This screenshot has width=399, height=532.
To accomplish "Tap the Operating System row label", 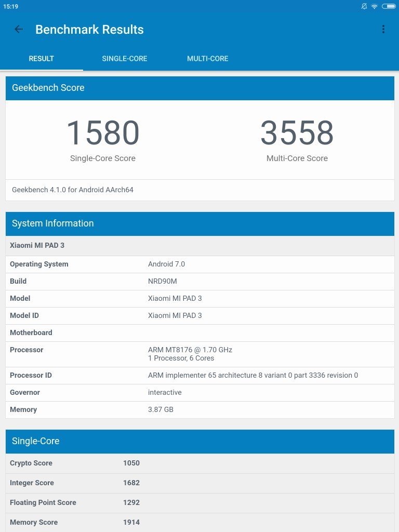I will (39, 264).
